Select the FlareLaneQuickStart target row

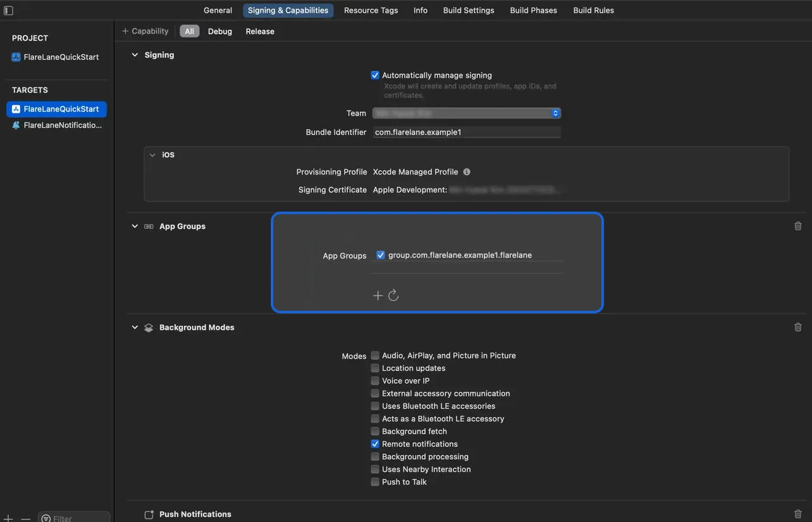click(x=56, y=109)
